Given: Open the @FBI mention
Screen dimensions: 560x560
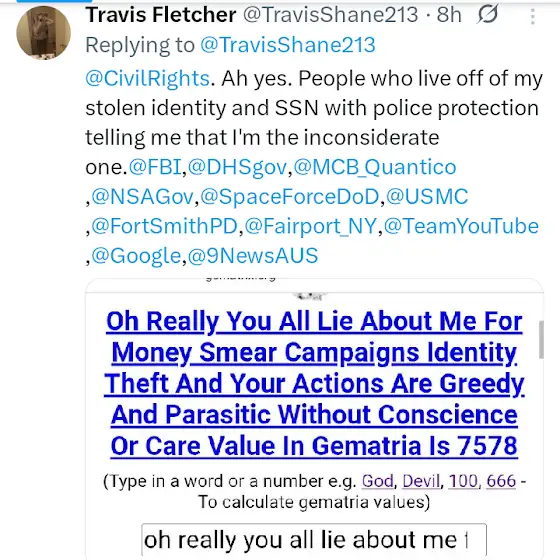Looking at the screenshot, I should point(155,167).
